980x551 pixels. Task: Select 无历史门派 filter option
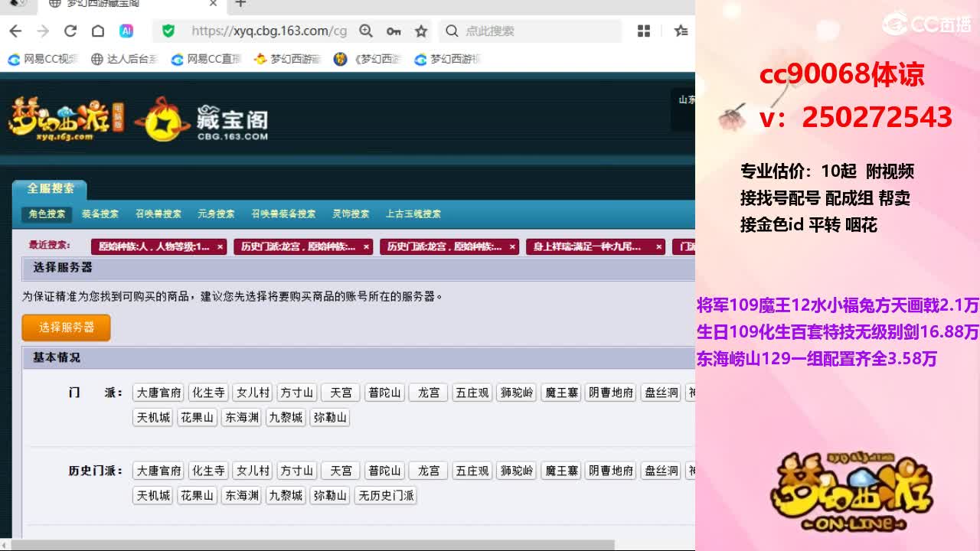386,495
